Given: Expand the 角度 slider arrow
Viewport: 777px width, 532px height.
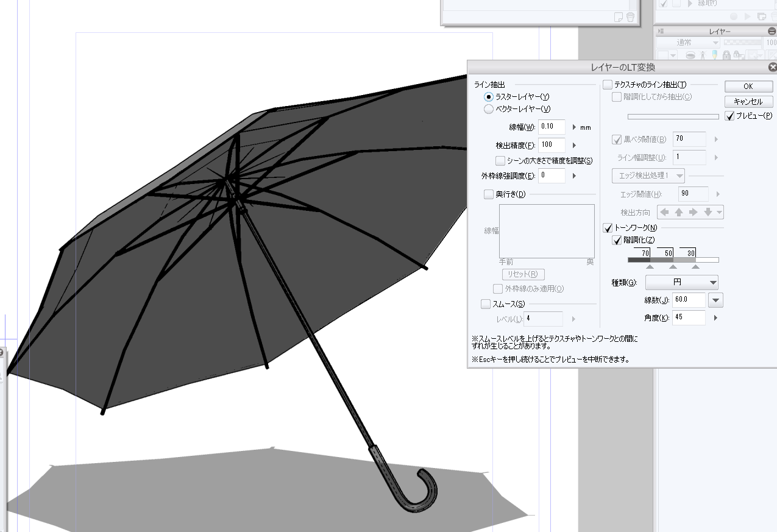Looking at the screenshot, I should point(715,318).
